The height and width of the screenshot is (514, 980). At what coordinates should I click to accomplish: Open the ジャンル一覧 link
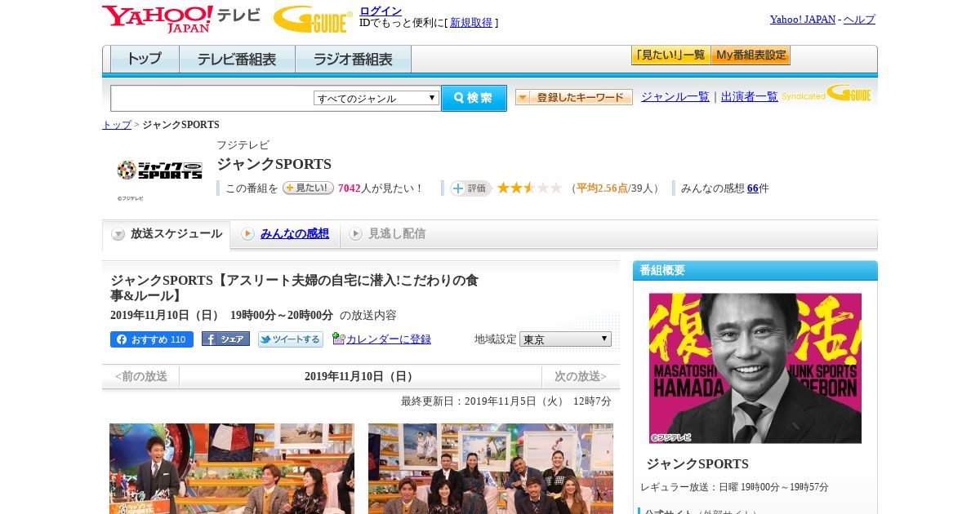tap(675, 96)
